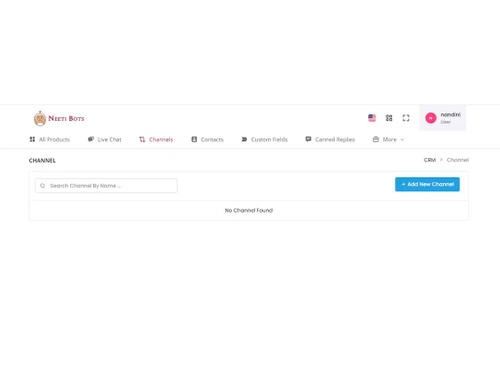The width and height of the screenshot is (500, 375).
Task: Toggle fullscreen mode icon
Action: click(406, 118)
